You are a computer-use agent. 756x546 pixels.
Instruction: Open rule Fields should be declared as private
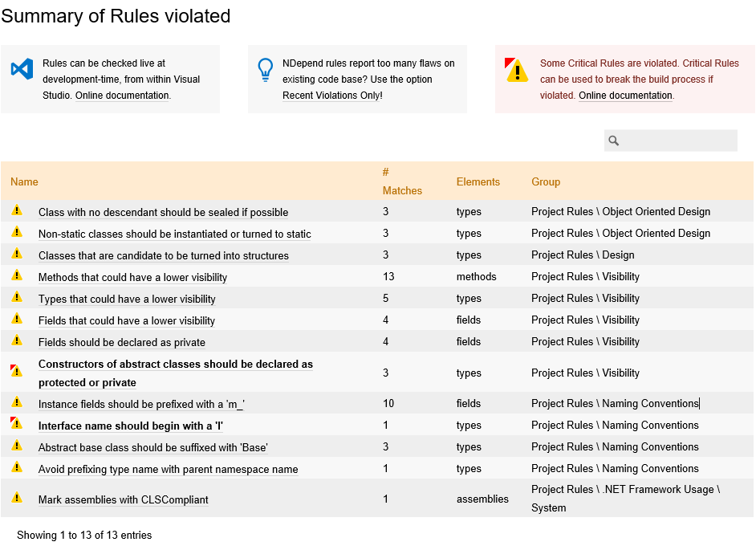(122, 343)
